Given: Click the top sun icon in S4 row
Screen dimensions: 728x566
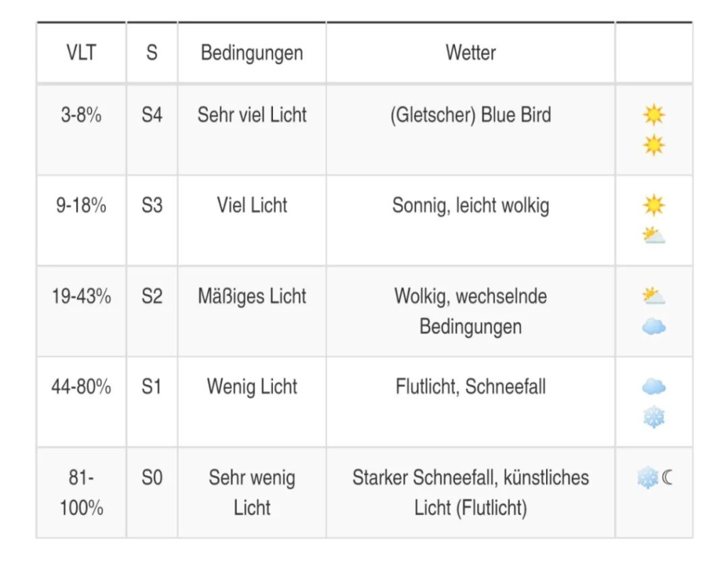Looking at the screenshot, I should [x=654, y=114].
